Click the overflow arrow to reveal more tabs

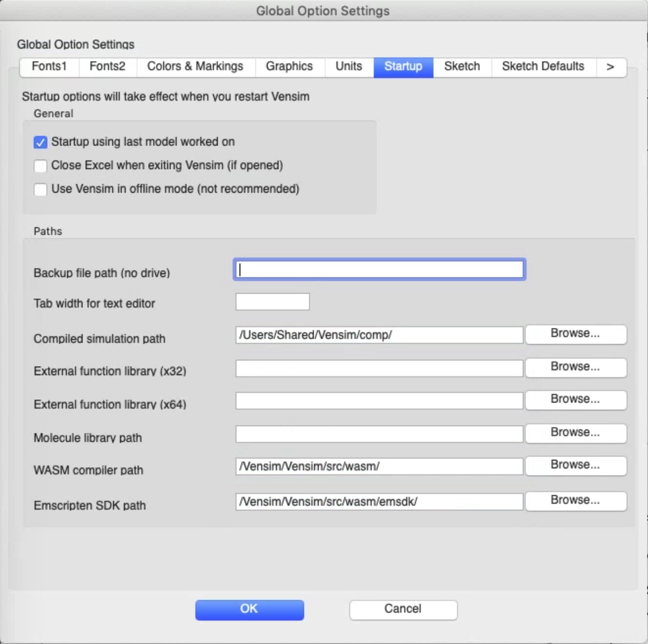(x=612, y=66)
